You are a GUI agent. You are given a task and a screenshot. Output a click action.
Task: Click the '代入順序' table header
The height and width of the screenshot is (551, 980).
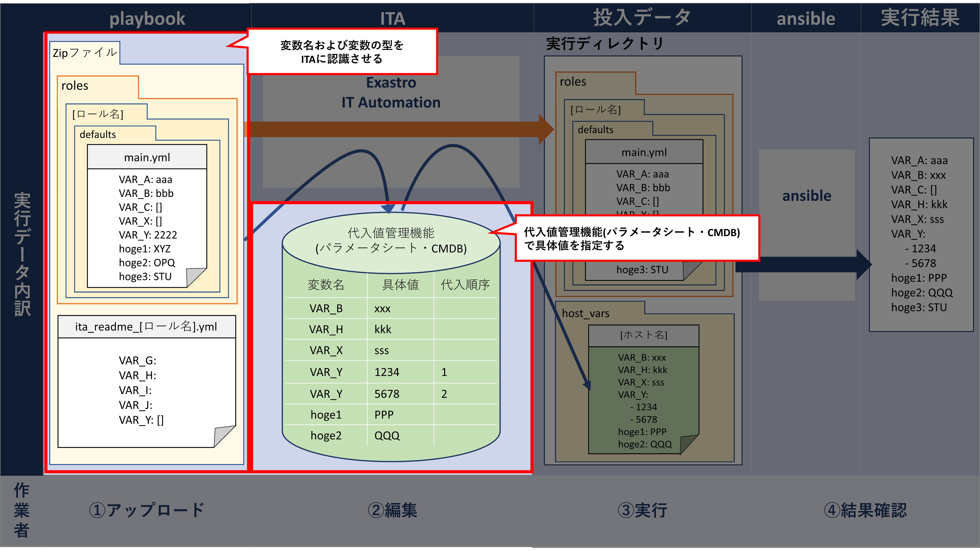pyautogui.click(x=465, y=285)
